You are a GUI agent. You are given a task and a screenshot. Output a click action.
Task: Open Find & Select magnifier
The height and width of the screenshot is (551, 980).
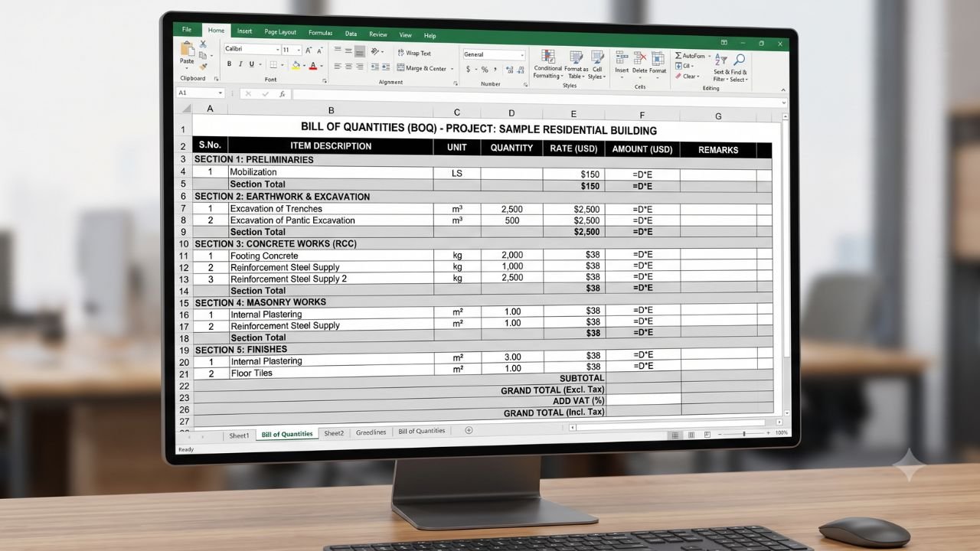(739, 60)
